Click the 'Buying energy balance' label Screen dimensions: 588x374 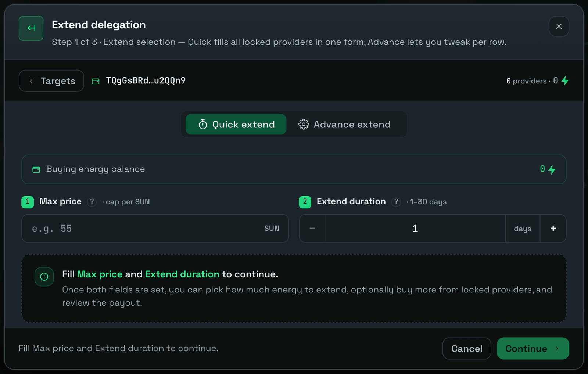96,169
